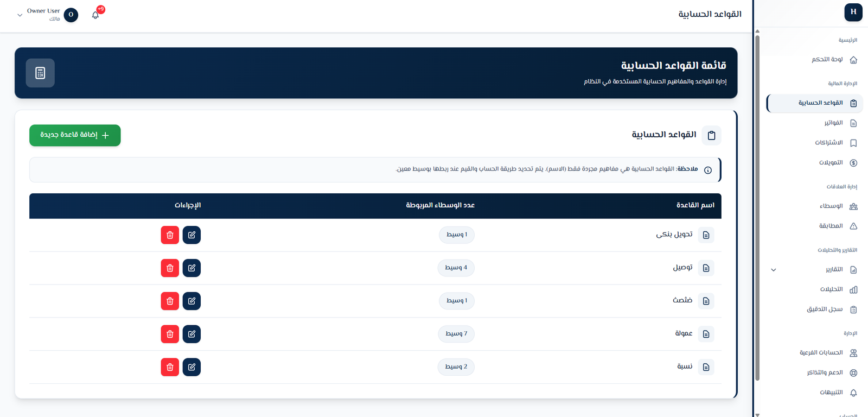Click the rule name عمولة
Screen dimensions: 868x417
tap(684, 333)
